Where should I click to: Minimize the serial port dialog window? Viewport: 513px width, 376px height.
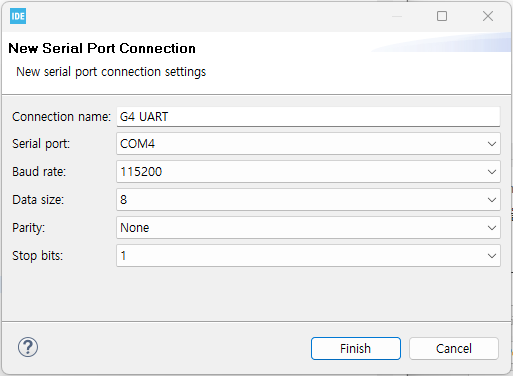coord(397,16)
